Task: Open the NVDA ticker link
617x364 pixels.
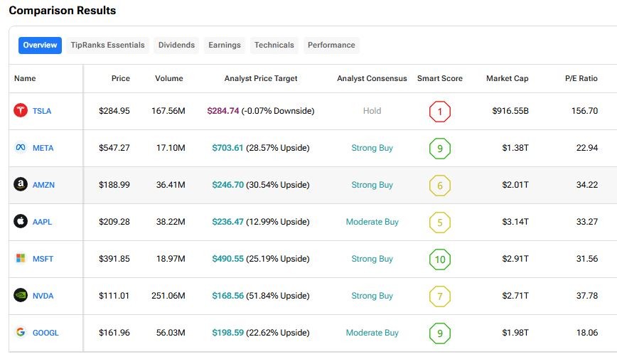Action: (43, 296)
